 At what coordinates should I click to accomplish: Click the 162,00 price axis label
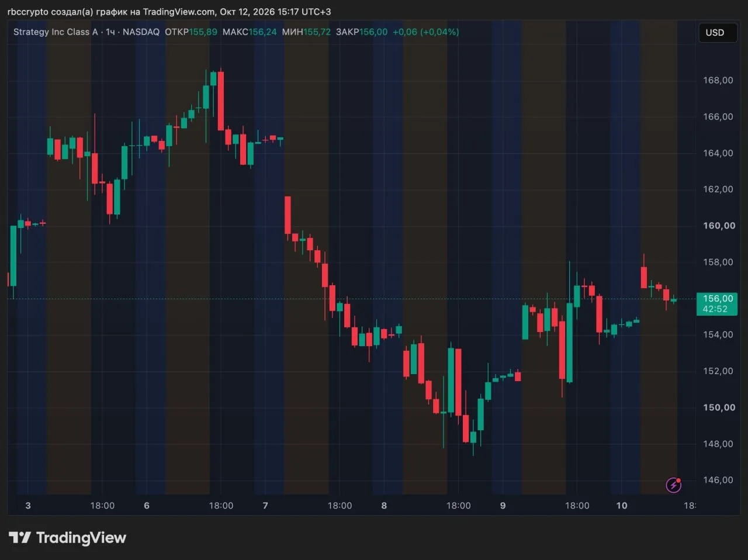(x=718, y=189)
